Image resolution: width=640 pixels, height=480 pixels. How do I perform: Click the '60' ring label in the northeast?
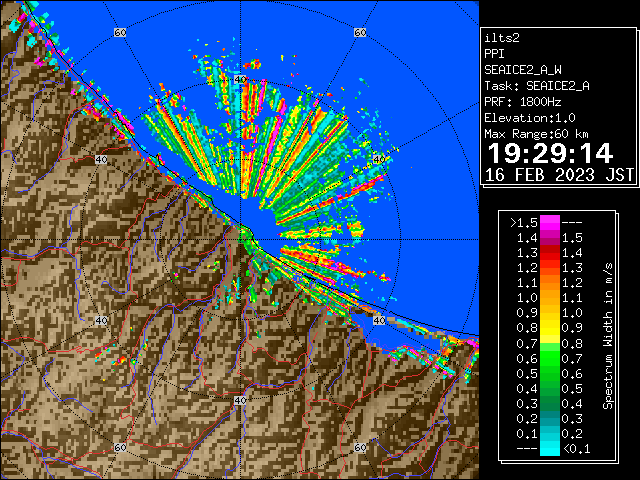(360, 32)
